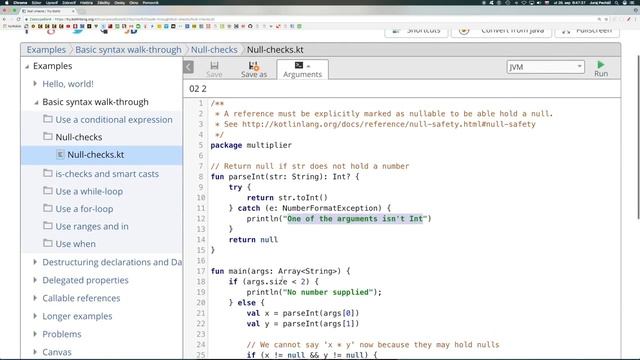The image size is (640, 360).
Task: Open 'Use ranges and in' tree label
Action: pos(92,226)
